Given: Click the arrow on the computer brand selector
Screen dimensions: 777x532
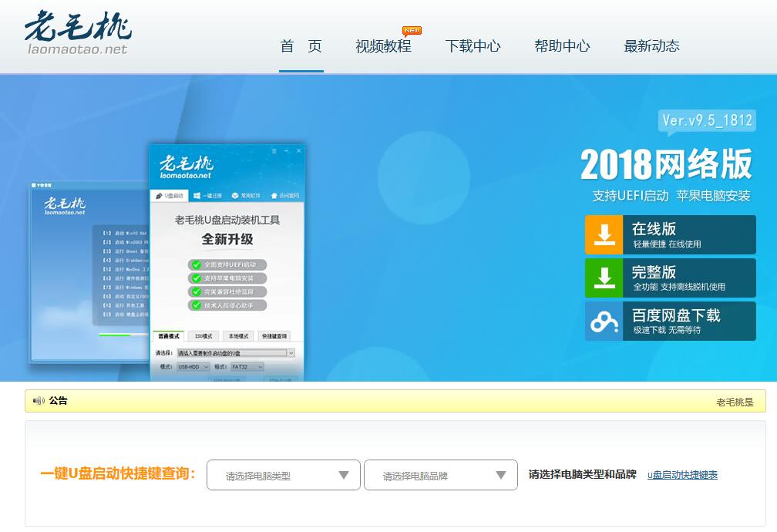Looking at the screenshot, I should tap(501, 475).
